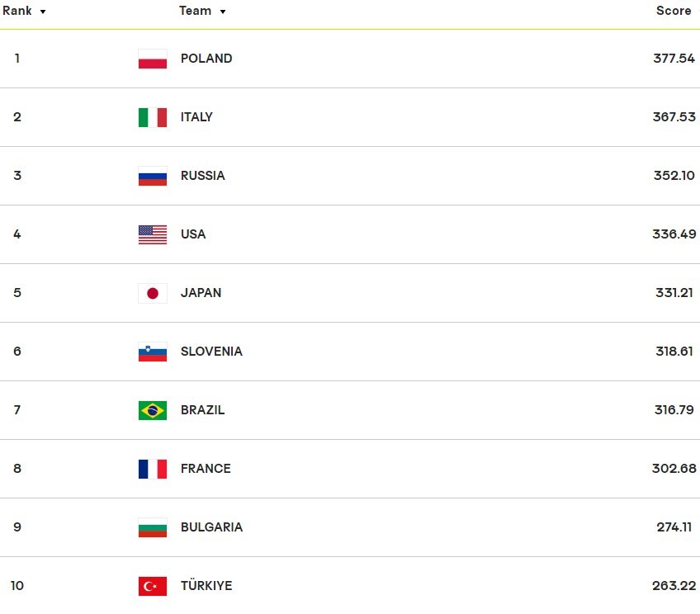Click the Slovenia flag icon
700x614 pixels.
coord(153,352)
